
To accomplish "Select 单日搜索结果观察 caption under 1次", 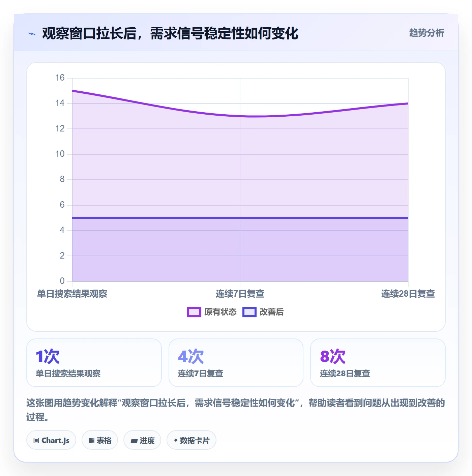I will pyautogui.click(x=68, y=374).
